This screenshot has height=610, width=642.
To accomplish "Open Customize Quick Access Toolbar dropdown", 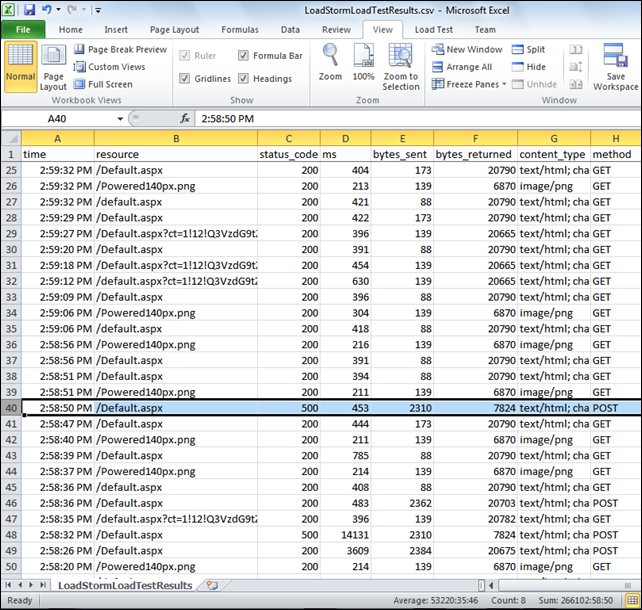I will pyautogui.click(x=98, y=10).
